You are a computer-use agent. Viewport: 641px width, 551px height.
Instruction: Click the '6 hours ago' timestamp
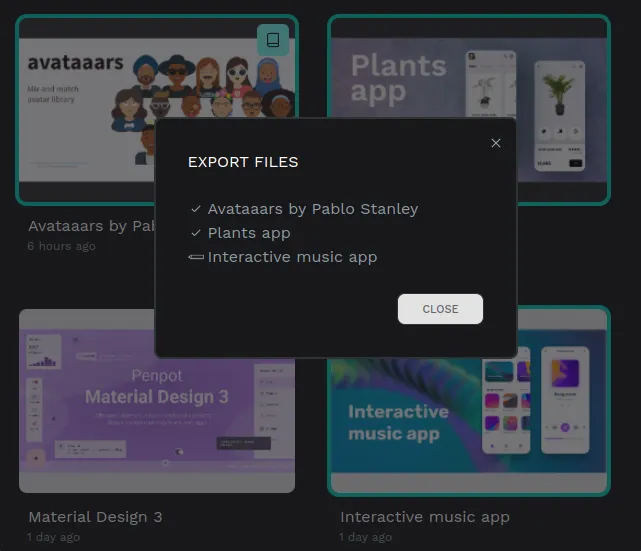pos(61,246)
